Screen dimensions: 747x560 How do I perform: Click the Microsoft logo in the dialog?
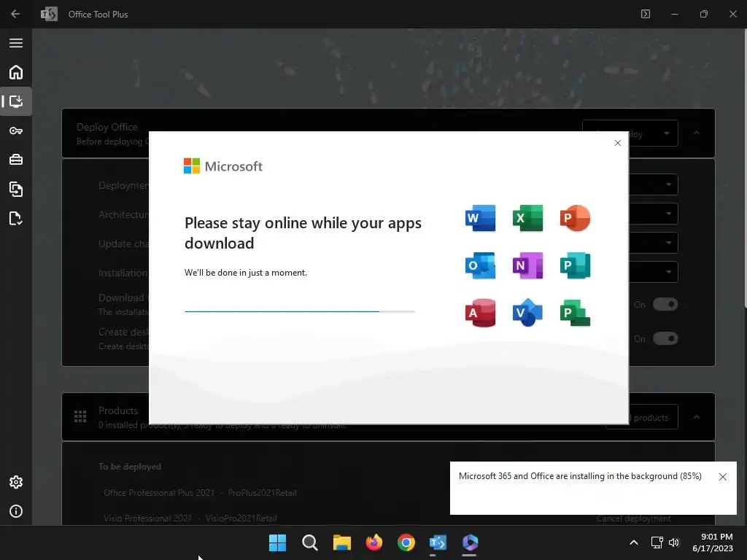[223, 166]
